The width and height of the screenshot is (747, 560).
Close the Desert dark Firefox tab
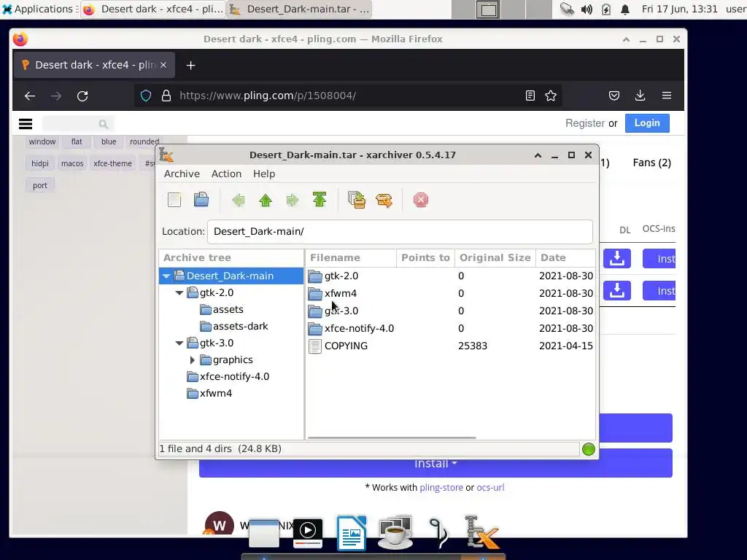[163, 65]
